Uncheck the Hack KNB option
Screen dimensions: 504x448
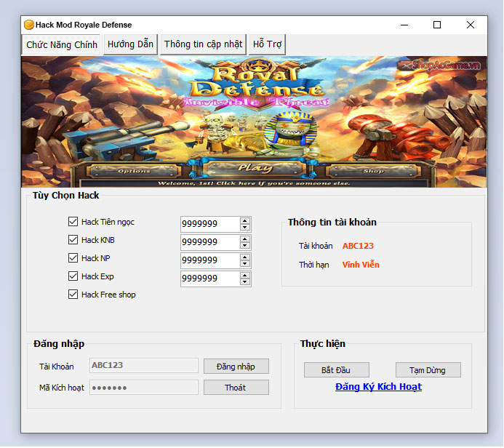(x=73, y=240)
